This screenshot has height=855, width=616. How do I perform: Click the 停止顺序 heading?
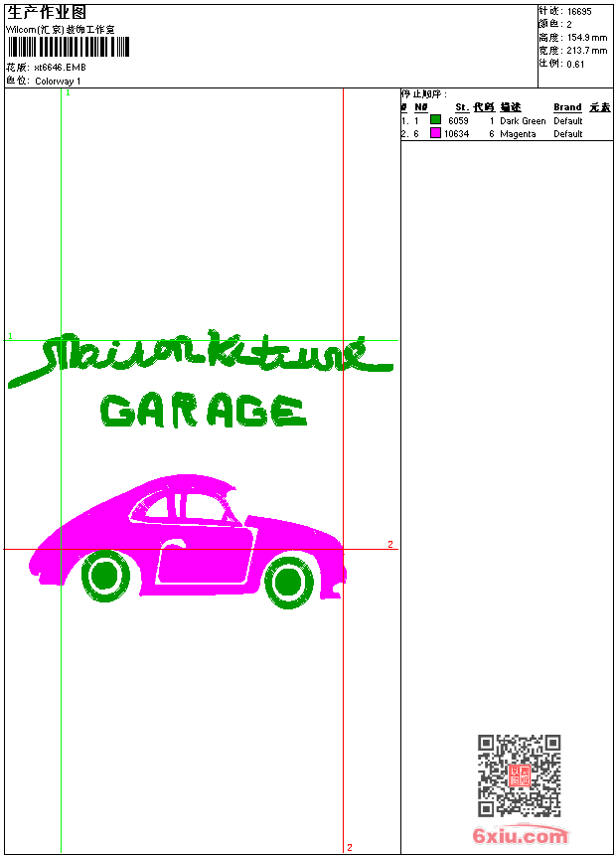point(423,94)
